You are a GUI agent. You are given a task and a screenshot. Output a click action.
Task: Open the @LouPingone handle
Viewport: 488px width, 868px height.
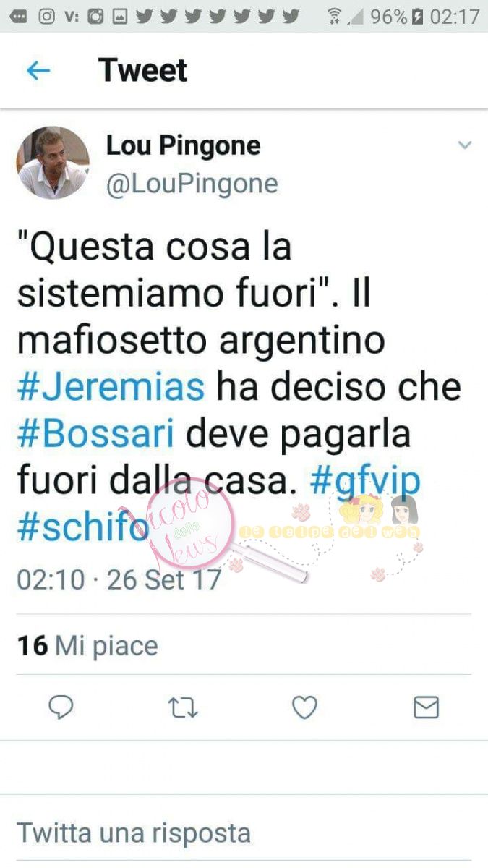[x=192, y=184]
